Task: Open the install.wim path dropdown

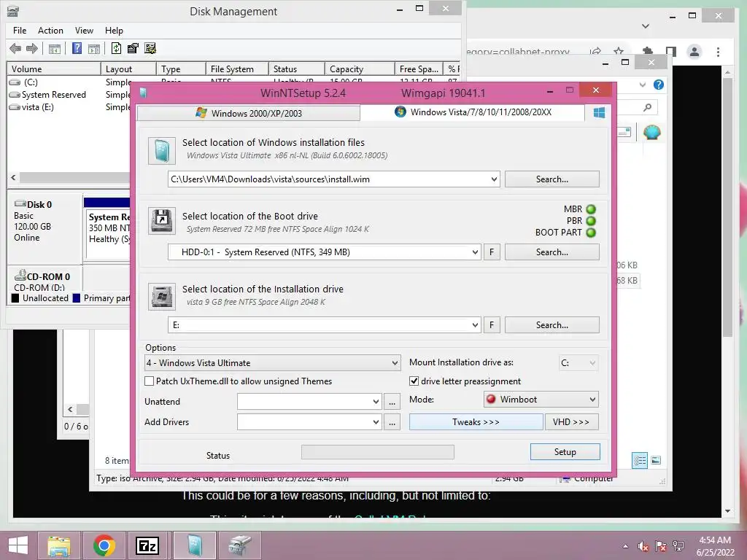Action: [x=494, y=179]
